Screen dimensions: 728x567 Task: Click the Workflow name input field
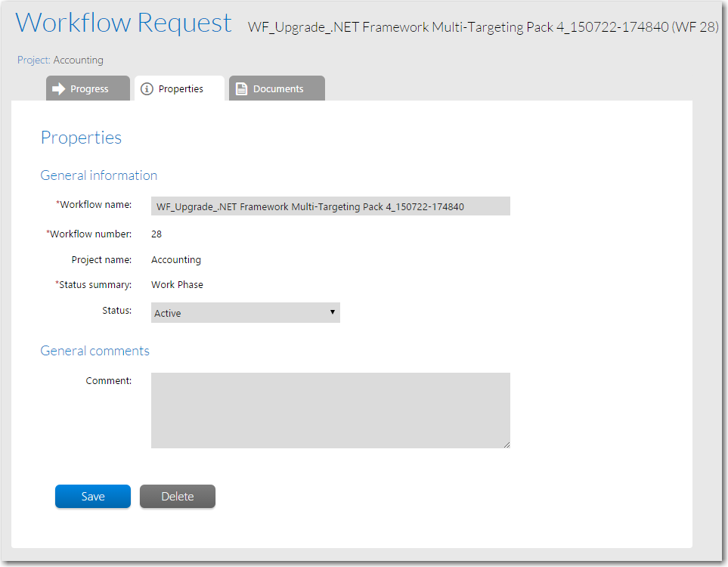330,206
